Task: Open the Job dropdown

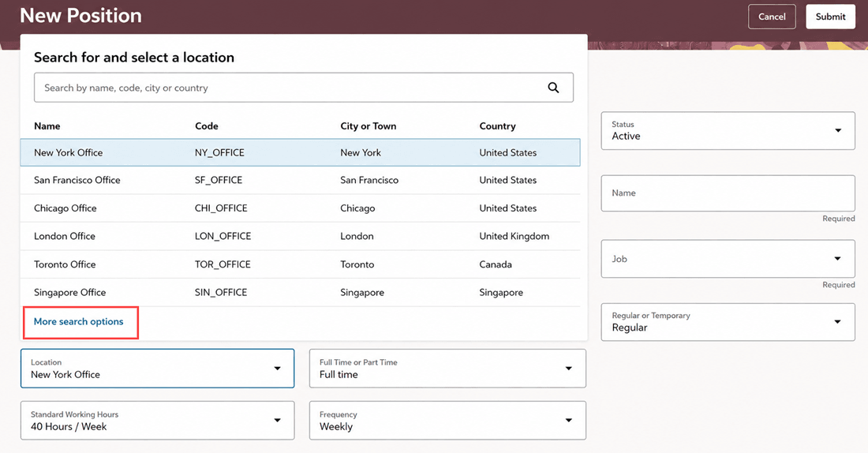Action: 728,259
